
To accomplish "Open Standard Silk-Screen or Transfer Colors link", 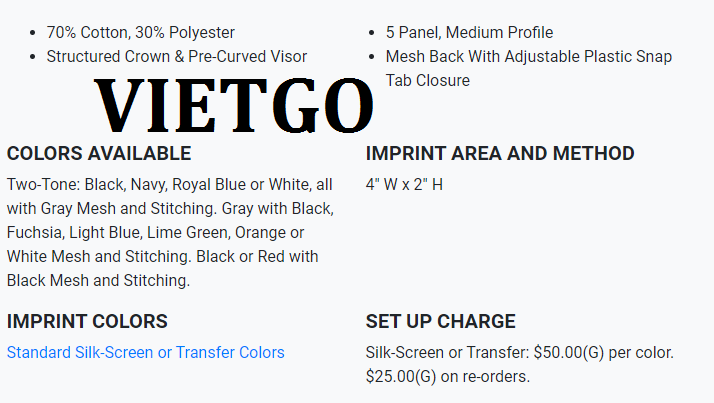I will click(146, 352).
